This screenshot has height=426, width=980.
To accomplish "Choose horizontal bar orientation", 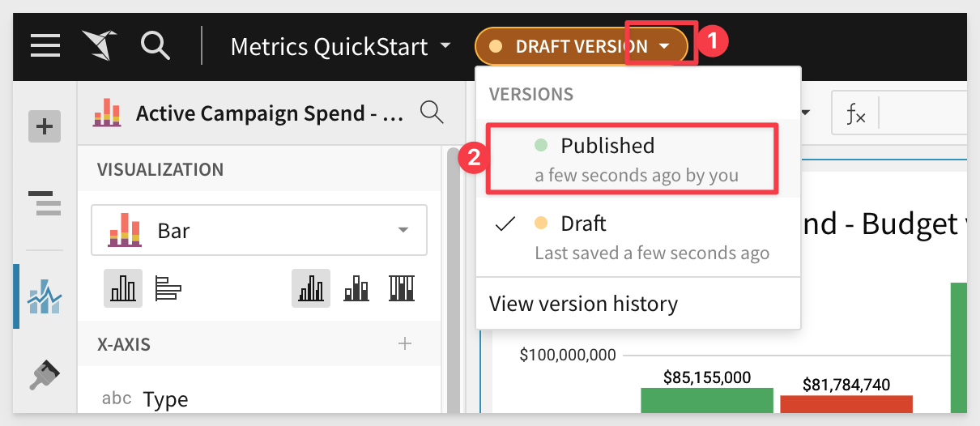I will (x=168, y=289).
